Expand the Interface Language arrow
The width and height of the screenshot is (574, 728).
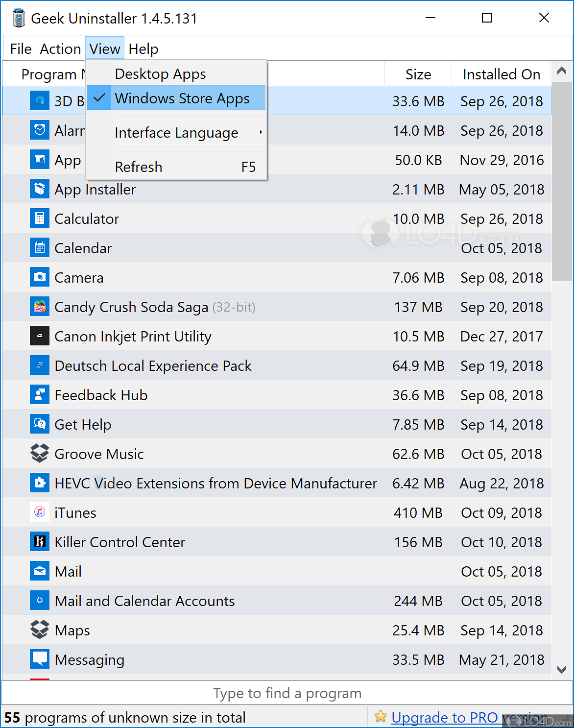tap(261, 133)
